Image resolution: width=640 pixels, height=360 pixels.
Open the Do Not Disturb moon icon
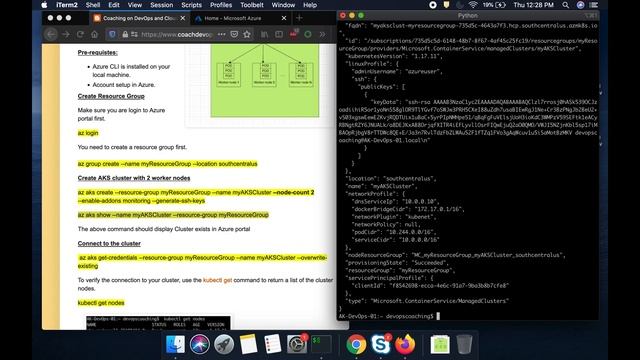pos(460,5)
